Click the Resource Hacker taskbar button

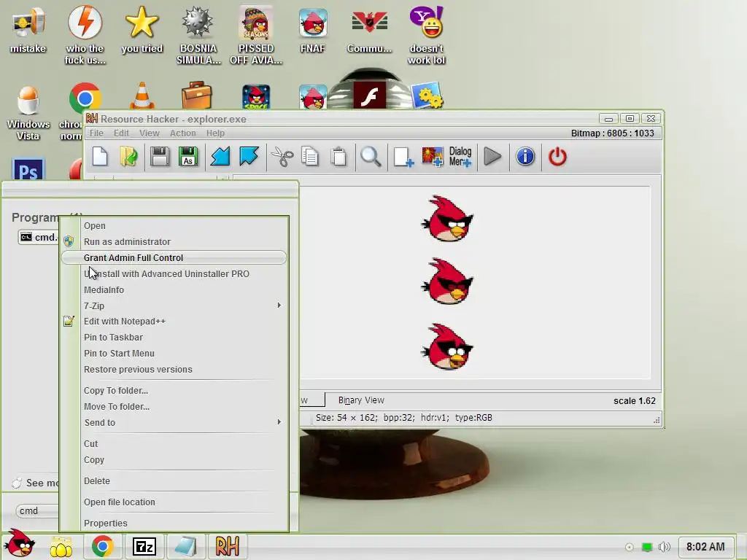coord(227,546)
